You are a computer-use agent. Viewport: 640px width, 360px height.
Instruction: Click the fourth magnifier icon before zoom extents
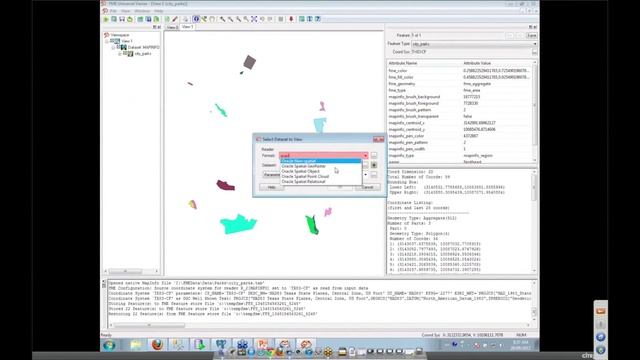point(246,19)
